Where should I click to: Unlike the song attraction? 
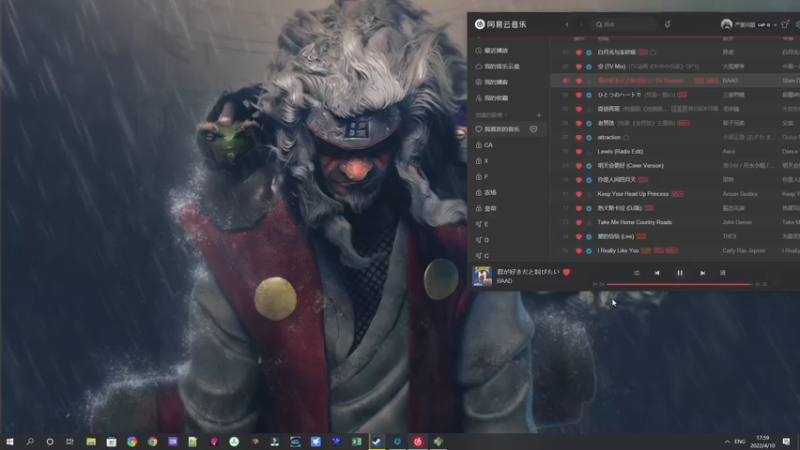[579, 138]
